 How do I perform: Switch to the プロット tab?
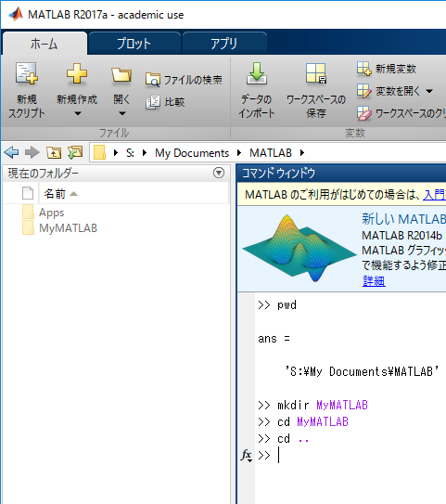[134, 44]
